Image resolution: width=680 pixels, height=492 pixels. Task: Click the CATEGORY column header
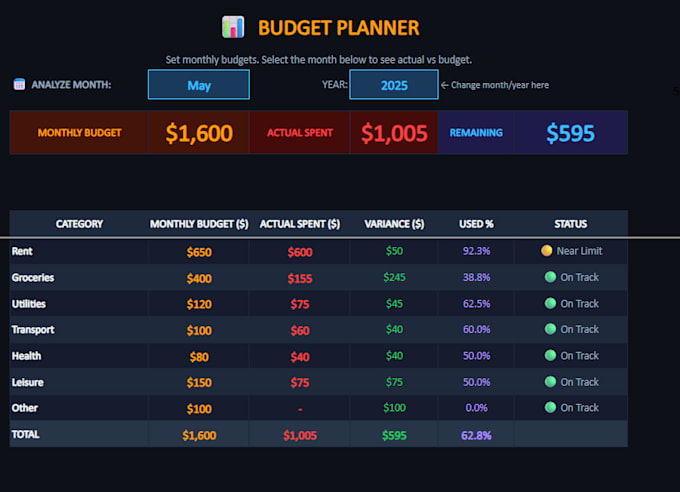point(79,224)
